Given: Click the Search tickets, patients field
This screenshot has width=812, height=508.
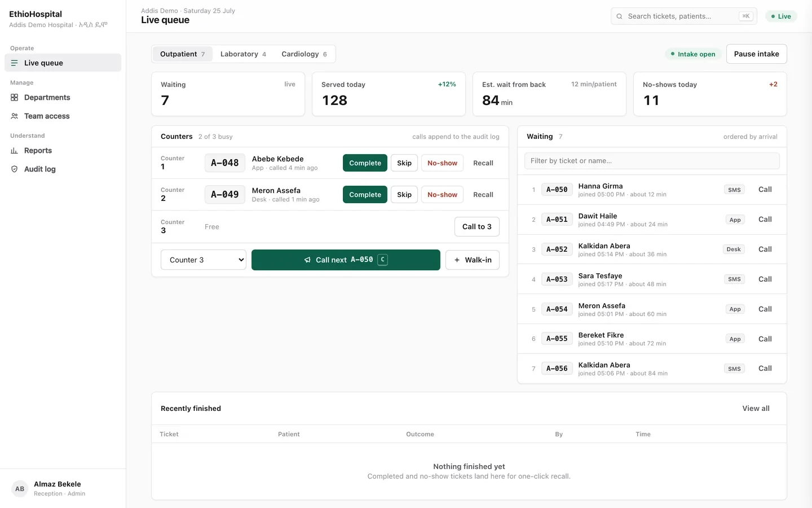Looking at the screenshot, I should pyautogui.click(x=683, y=16).
